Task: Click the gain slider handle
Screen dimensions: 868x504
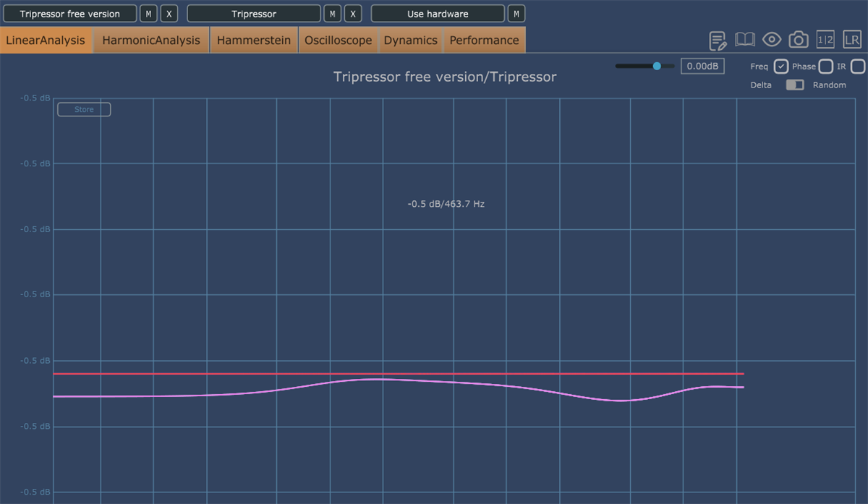Action: pos(657,66)
